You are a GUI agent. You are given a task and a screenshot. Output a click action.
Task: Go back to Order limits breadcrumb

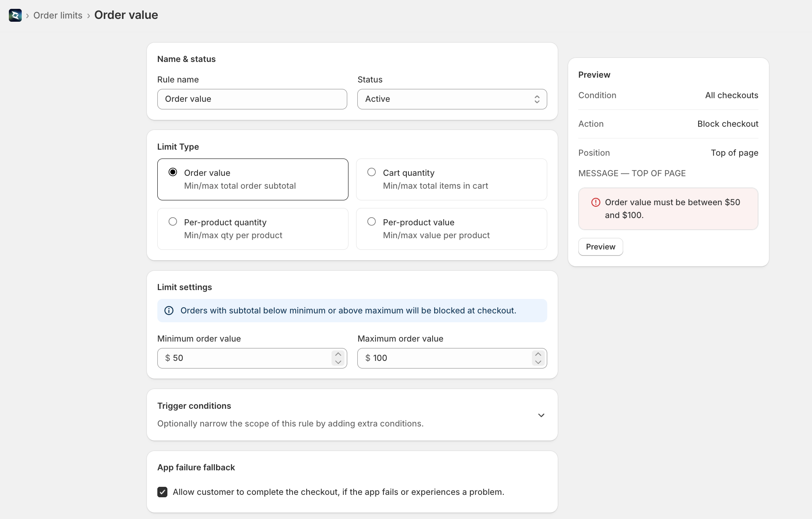pyautogui.click(x=58, y=15)
